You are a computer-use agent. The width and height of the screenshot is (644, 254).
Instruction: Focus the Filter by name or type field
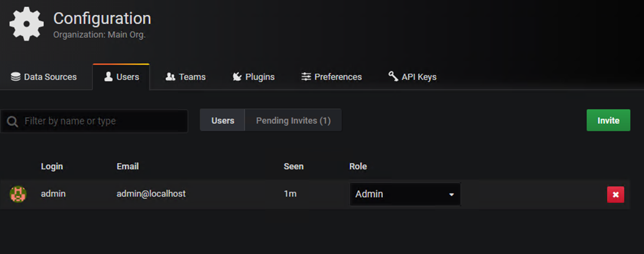[x=100, y=121]
